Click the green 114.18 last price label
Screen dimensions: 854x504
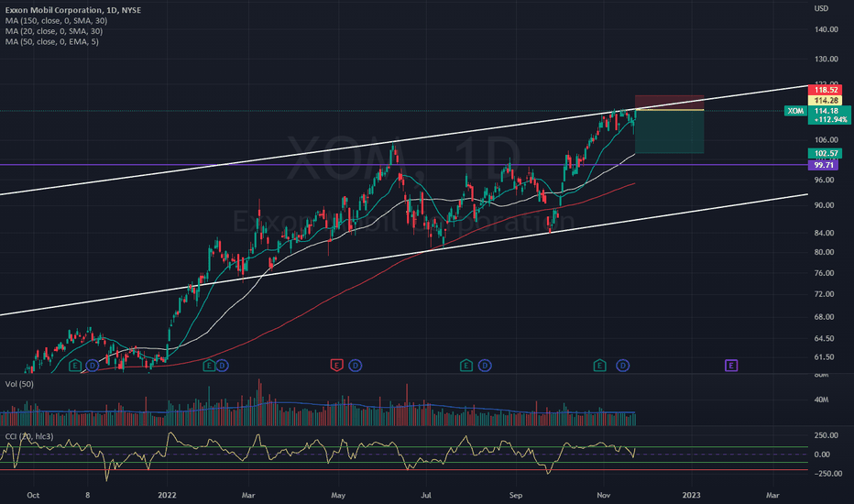(826, 111)
